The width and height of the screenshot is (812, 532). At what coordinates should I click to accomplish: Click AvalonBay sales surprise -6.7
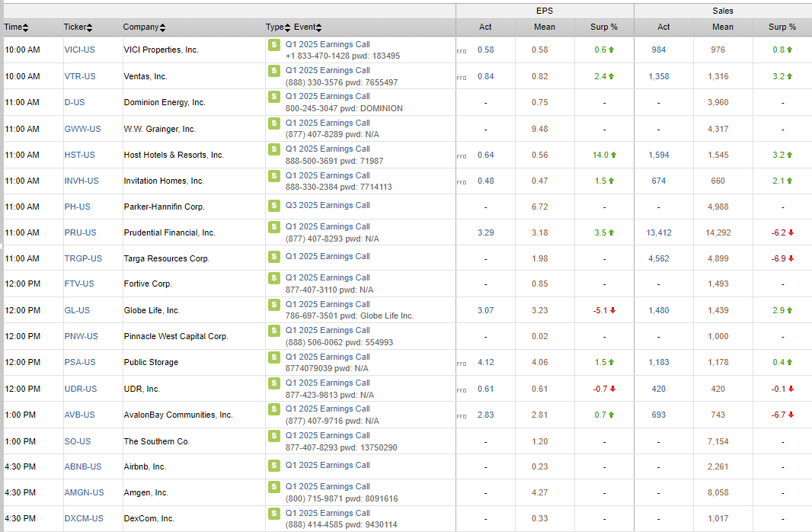(782, 415)
